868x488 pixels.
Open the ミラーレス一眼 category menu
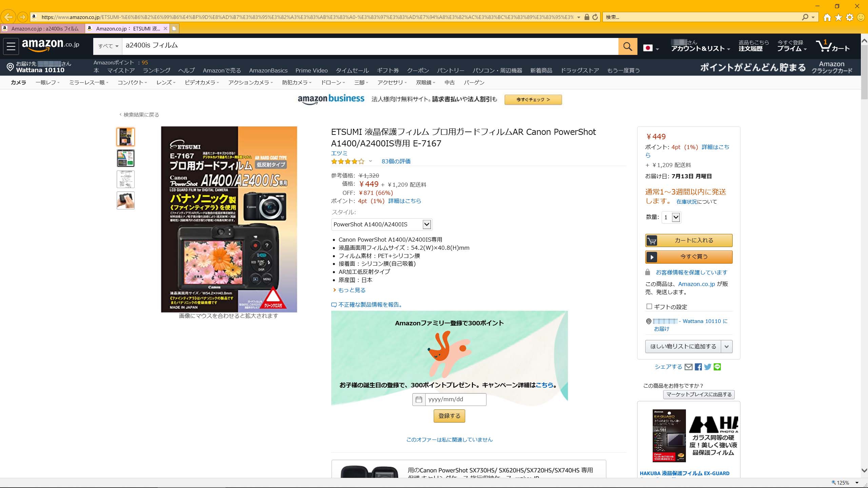click(x=88, y=82)
